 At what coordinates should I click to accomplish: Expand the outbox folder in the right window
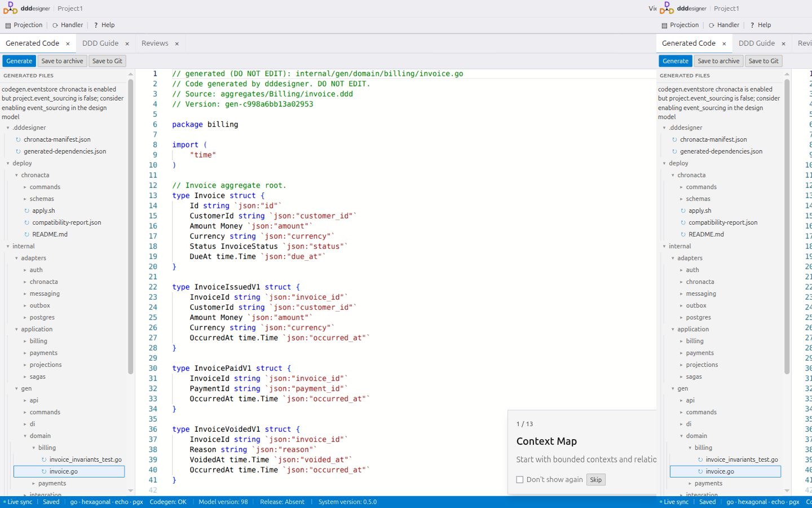(x=681, y=306)
